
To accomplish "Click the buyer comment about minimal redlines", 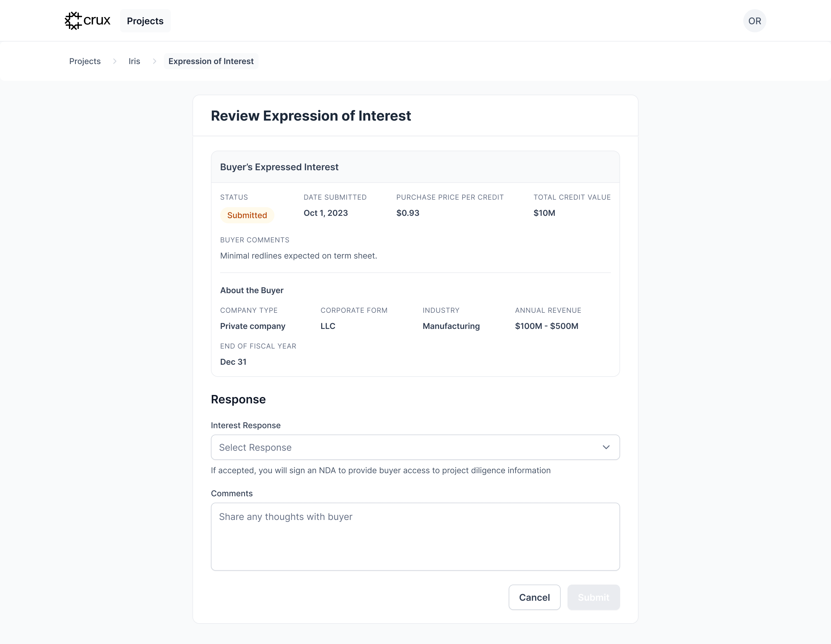I will pos(298,256).
